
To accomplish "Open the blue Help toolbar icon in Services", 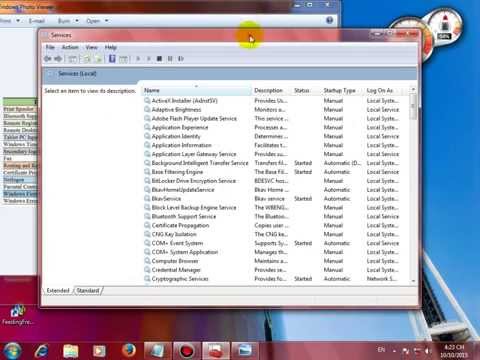I will coord(112,59).
